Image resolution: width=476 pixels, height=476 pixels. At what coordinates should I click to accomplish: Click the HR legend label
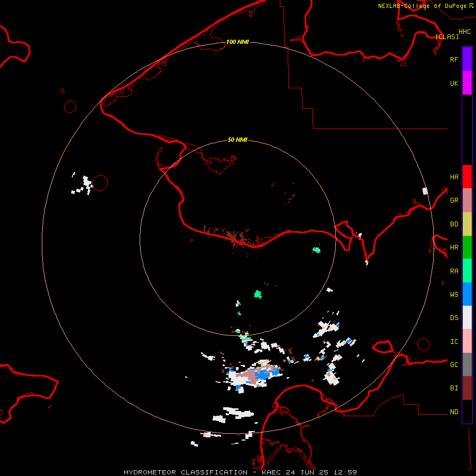pyautogui.click(x=454, y=248)
